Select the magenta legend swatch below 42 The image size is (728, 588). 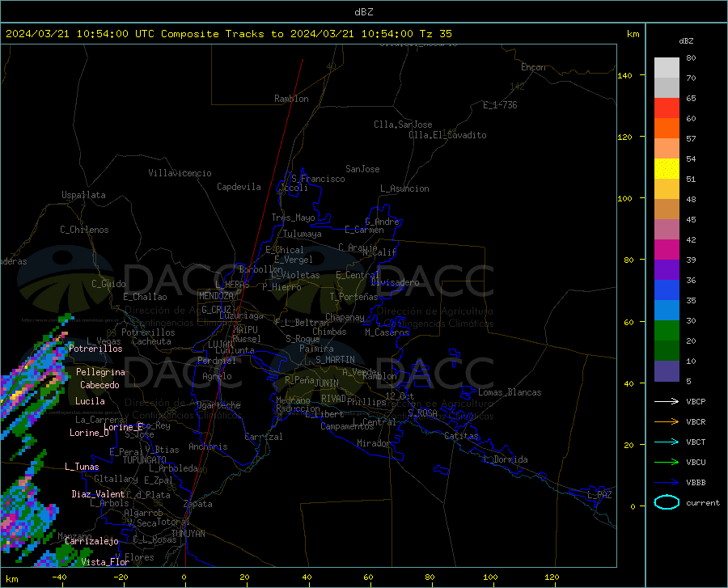point(667,250)
